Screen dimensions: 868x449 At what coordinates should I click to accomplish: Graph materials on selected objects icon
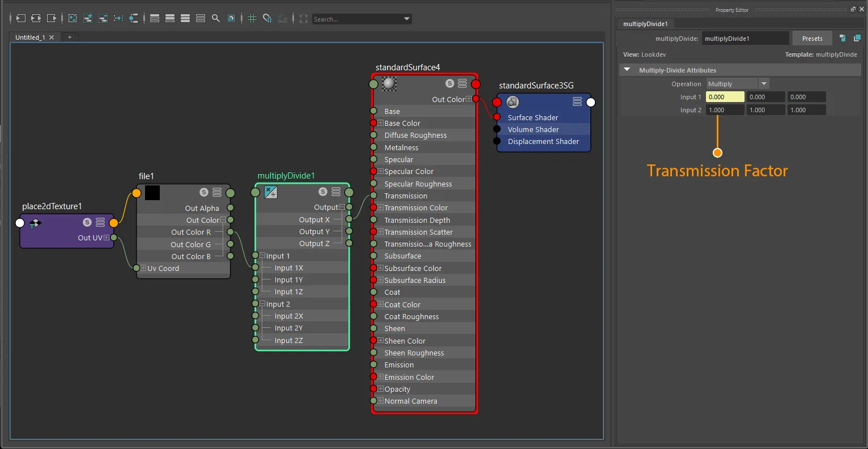click(134, 18)
